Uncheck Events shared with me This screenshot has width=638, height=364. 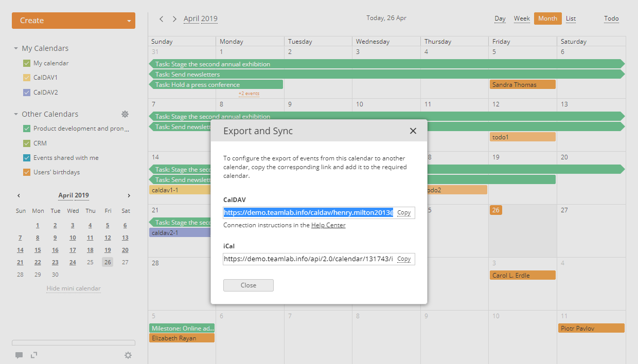tap(27, 157)
